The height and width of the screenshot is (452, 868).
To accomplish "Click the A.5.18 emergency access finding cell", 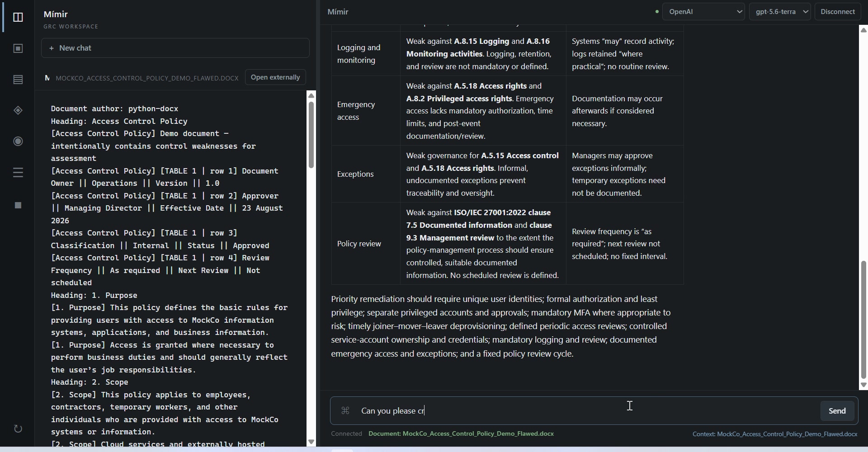I will [483, 111].
